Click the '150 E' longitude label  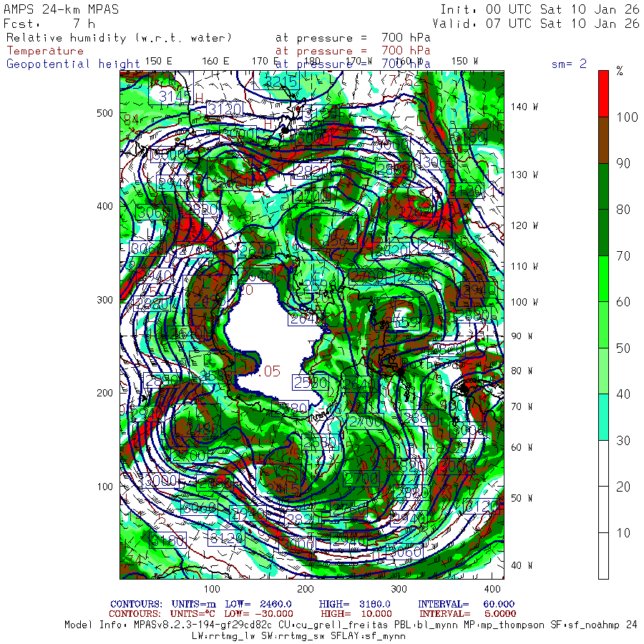[x=159, y=62]
